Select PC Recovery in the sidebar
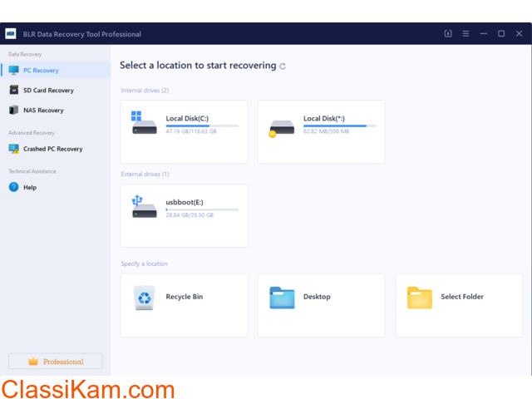Image resolution: width=532 pixels, height=399 pixels. pos(56,70)
